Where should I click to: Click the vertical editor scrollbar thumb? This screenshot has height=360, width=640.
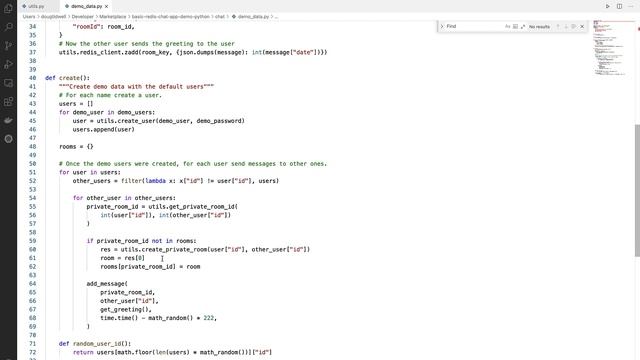637,191
